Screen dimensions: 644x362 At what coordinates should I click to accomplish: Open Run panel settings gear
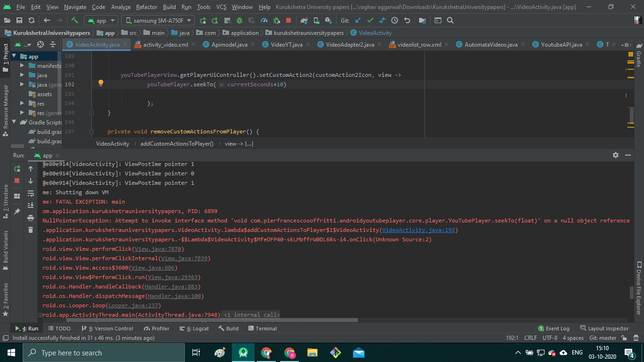(x=615, y=155)
